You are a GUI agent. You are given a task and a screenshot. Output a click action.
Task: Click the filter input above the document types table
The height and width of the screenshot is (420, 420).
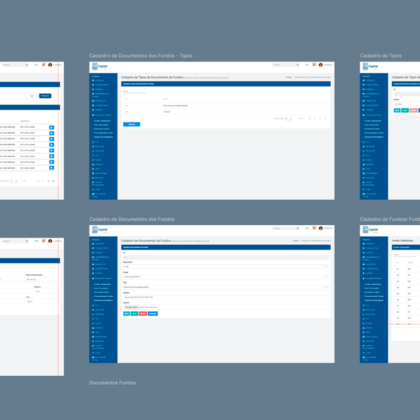tap(134, 91)
